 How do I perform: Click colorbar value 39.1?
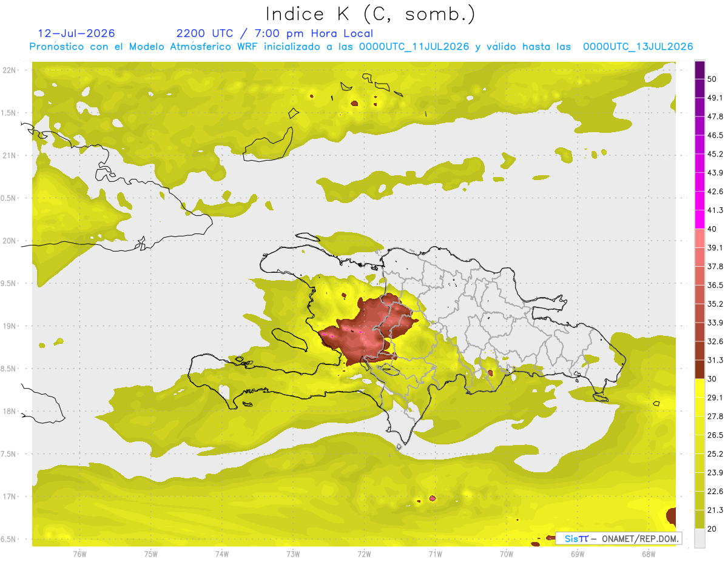715,248
